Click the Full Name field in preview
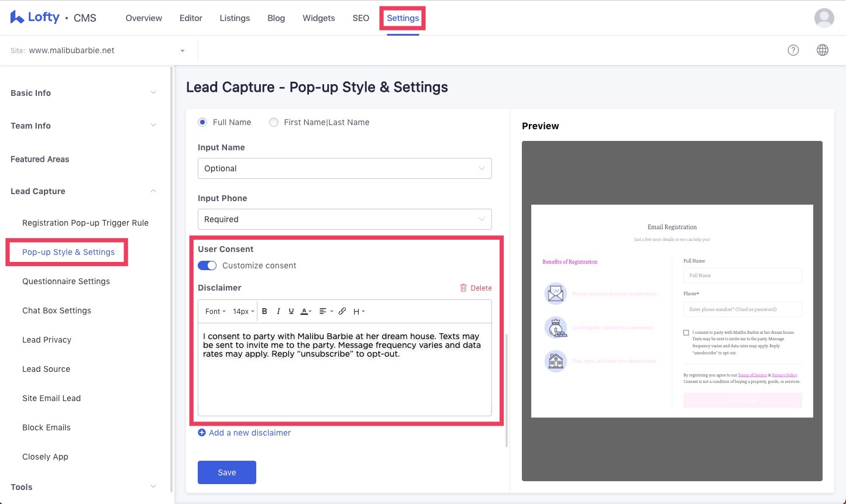The image size is (846, 504). (742, 275)
